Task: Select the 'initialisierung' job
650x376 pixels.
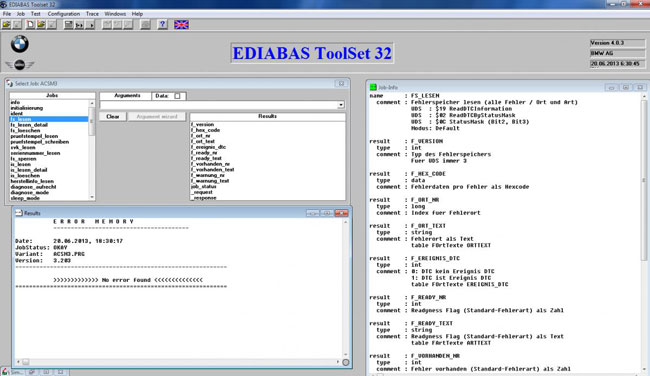Action: [x=27, y=108]
